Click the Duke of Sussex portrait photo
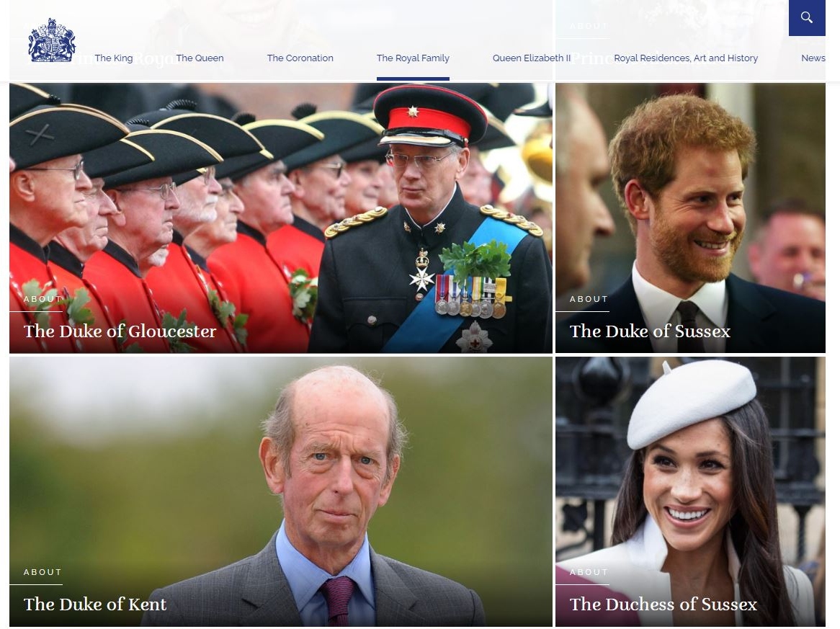Viewport: 840px width, 629px height. click(x=690, y=218)
